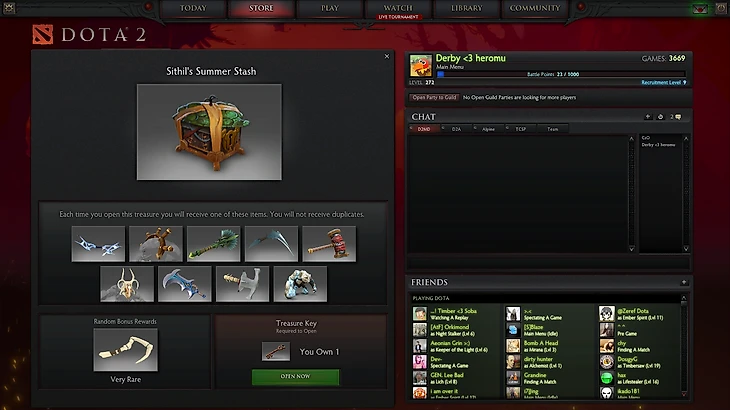Click the chat scrollbar up arrow
The image size is (730, 410).
coord(631,139)
